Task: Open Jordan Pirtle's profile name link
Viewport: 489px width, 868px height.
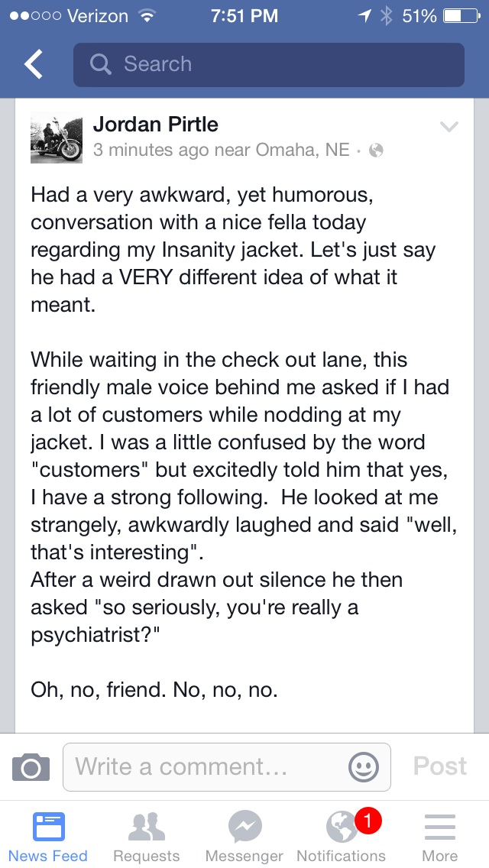Action: (155, 125)
